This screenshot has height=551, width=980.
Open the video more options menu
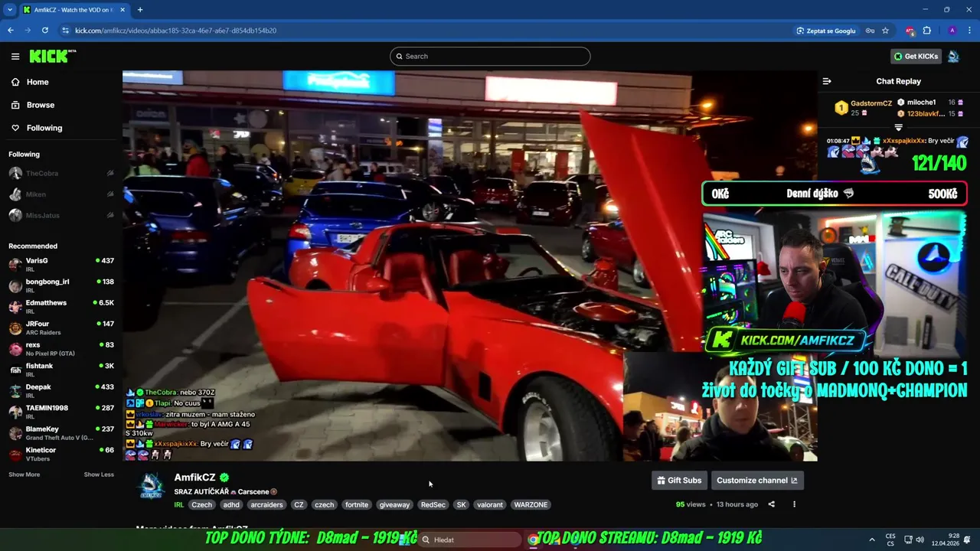pos(794,504)
